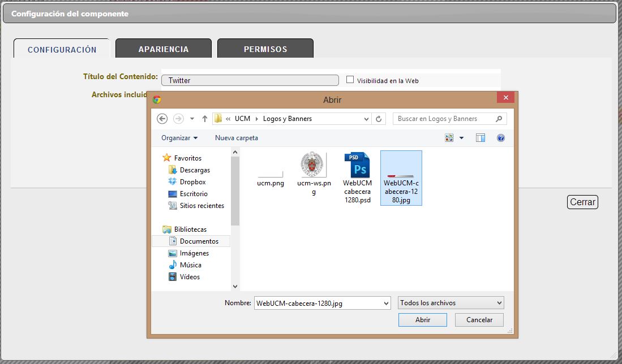This screenshot has width=622, height=364.
Task: Click the Abrir button
Action: pos(423,320)
